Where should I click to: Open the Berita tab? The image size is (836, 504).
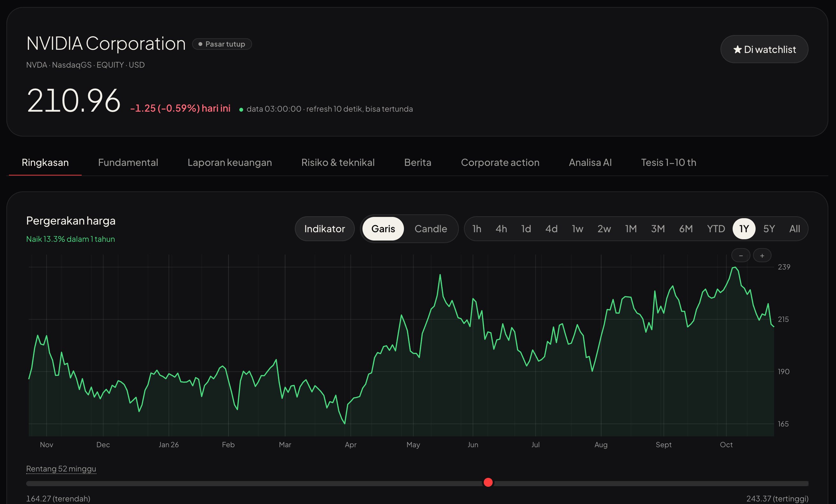(x=418, y=162)
